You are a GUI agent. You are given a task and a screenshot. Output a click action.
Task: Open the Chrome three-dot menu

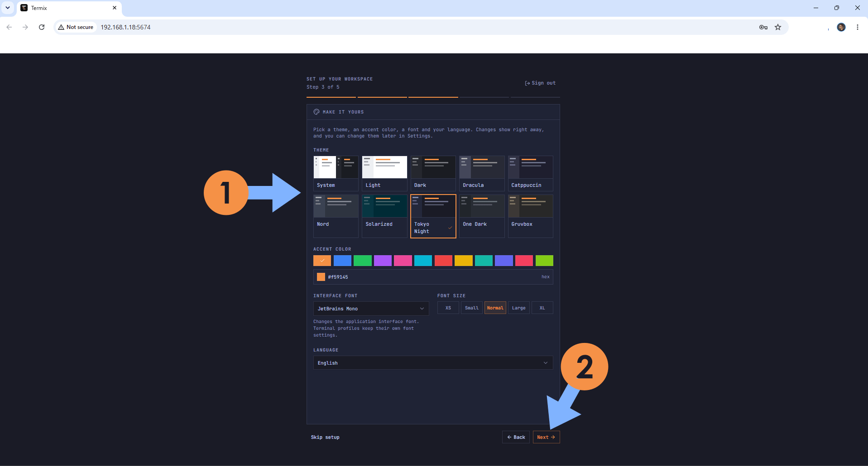click(x=858, y=27)
